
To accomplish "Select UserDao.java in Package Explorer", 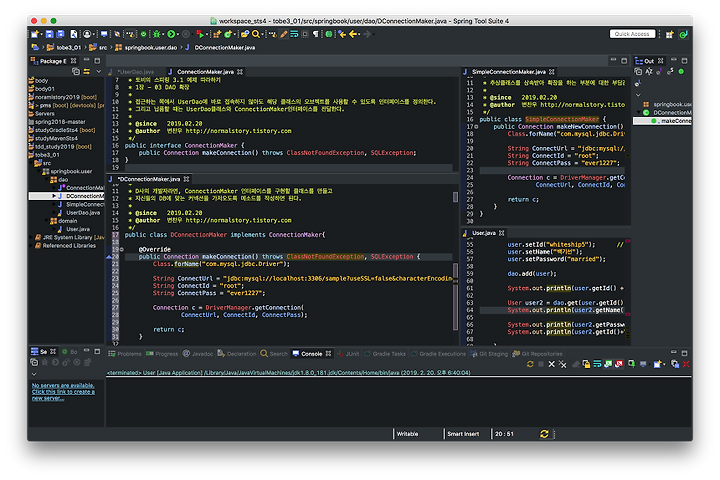I will (x=83, y=213).
